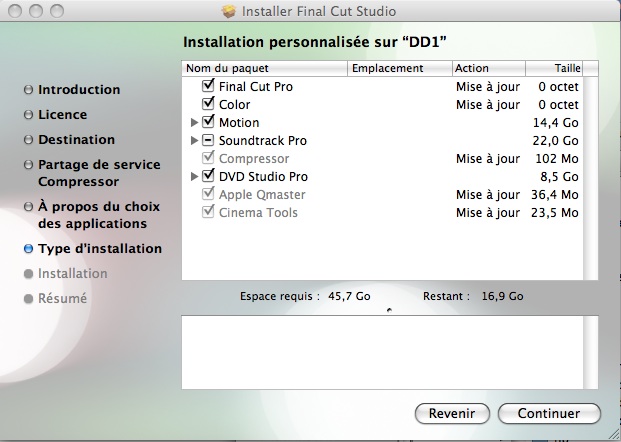Click the 102 Mo size for Compressor
621x442 pixels.
pyautogui.click(x=557, y=159)
